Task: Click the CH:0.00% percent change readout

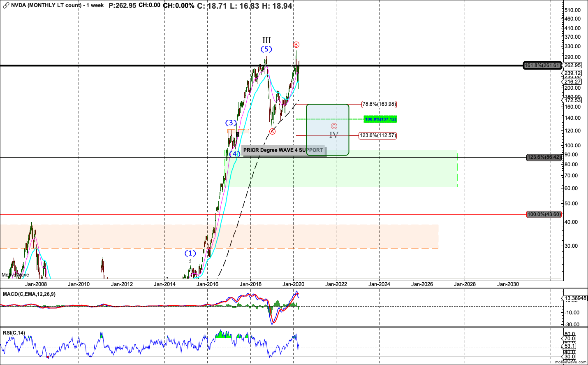Action: pos(179,5)
